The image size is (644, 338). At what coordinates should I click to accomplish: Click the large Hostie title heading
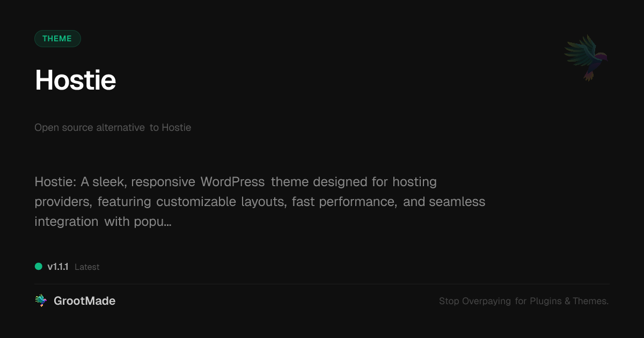click(75, 80)
